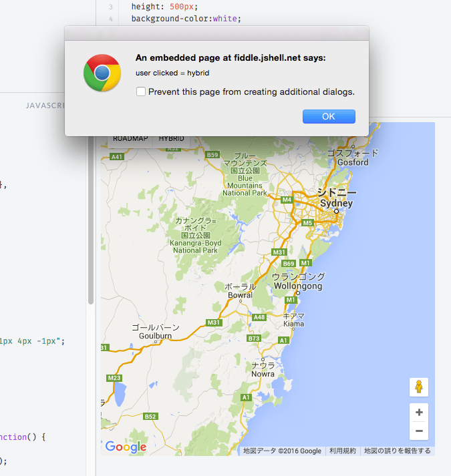The width and height of the screenshot is (451, 476).
Task: Click the JAVASCRIPT panel label
Action: click(x=45, y=105)
